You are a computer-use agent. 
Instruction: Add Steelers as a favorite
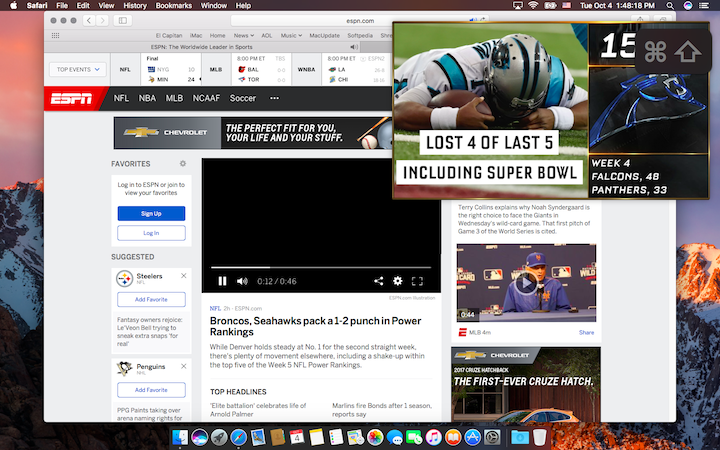pyautogui.click(x=151, y=299)
